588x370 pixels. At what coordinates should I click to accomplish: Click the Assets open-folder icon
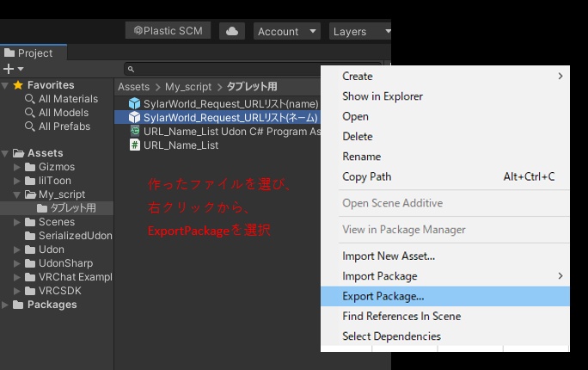pyautogui.click(x=18, y=153)
